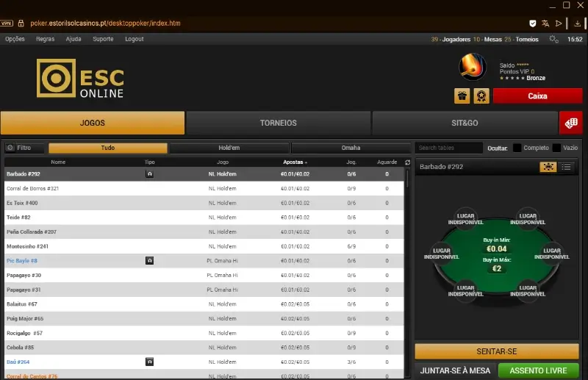Click lock icon on Baú #264 row
The height and width of the screenshot is (380, 588).
point(149,362)
